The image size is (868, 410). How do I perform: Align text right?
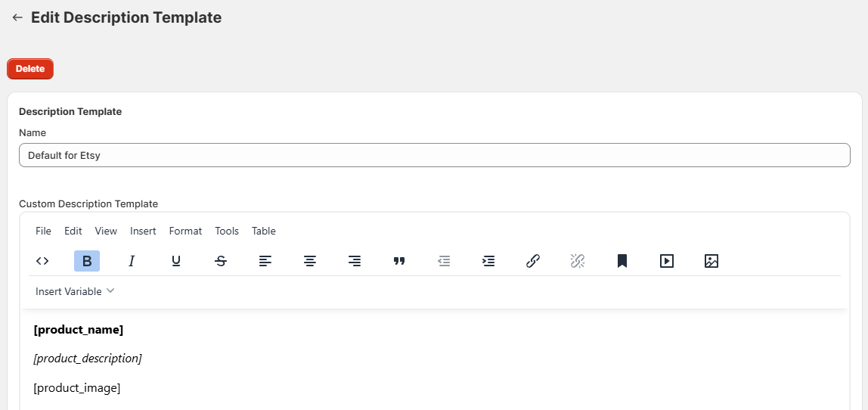[355, 261]
